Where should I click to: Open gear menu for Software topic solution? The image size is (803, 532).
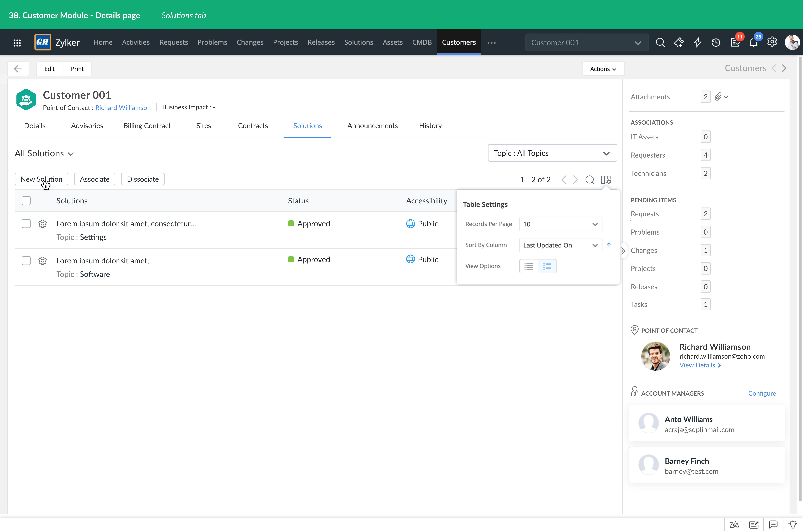tap(42, 261)
